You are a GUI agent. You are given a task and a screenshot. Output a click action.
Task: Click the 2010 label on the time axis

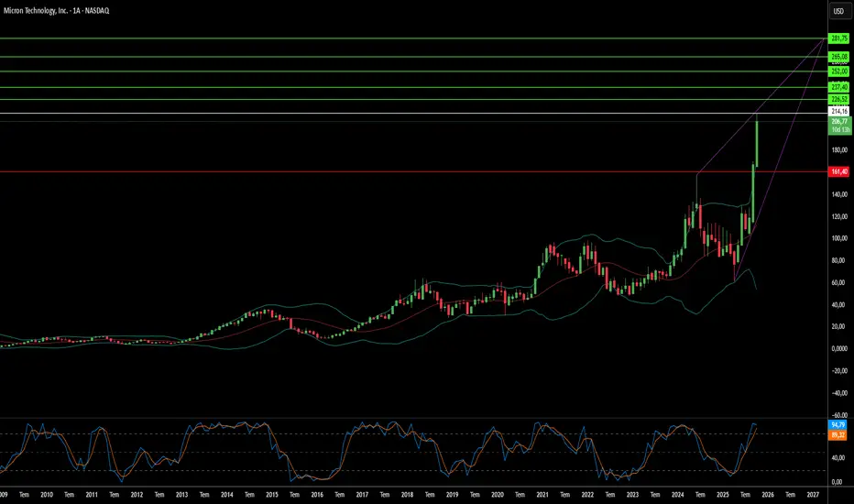click(47, 493)
